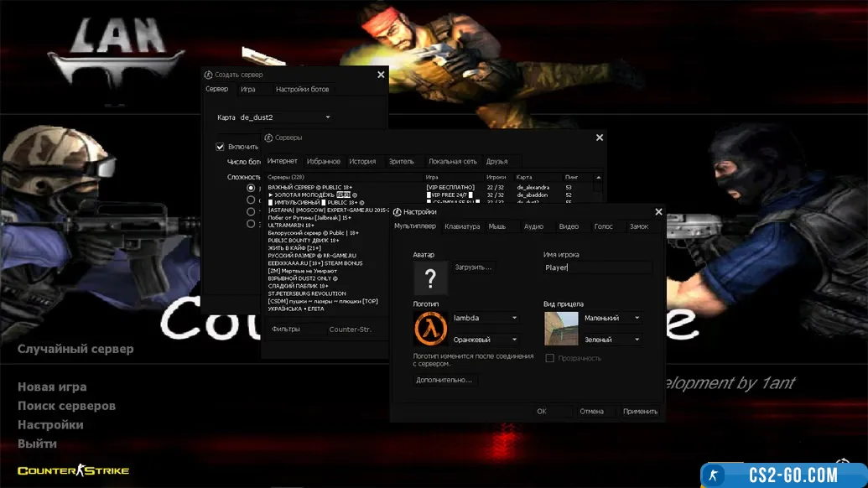Toggle the Включить checkbox in Создать сервер
Viewport: 868px width, 488px height.
click(x=221, y=147)
